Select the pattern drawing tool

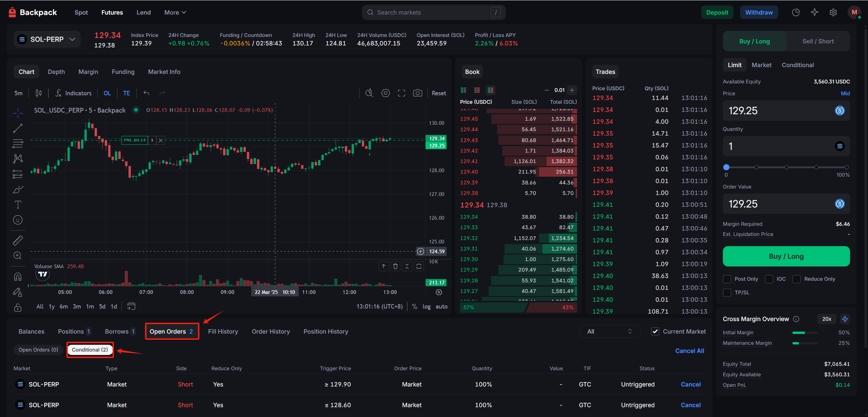coord(18,159)
